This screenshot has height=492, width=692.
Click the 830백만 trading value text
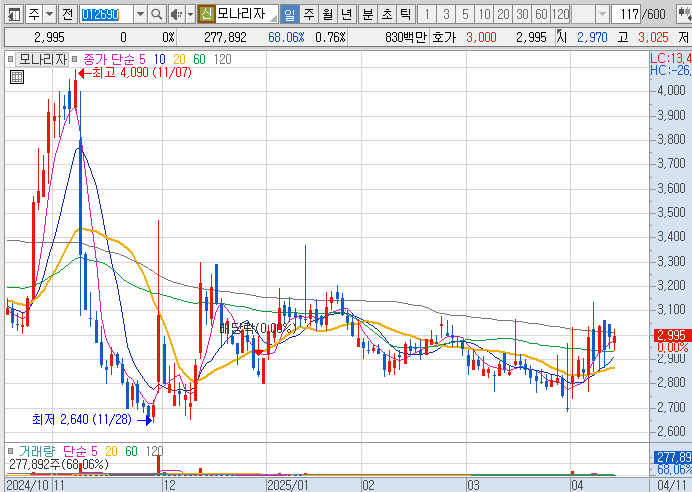[x=406, y=38]
